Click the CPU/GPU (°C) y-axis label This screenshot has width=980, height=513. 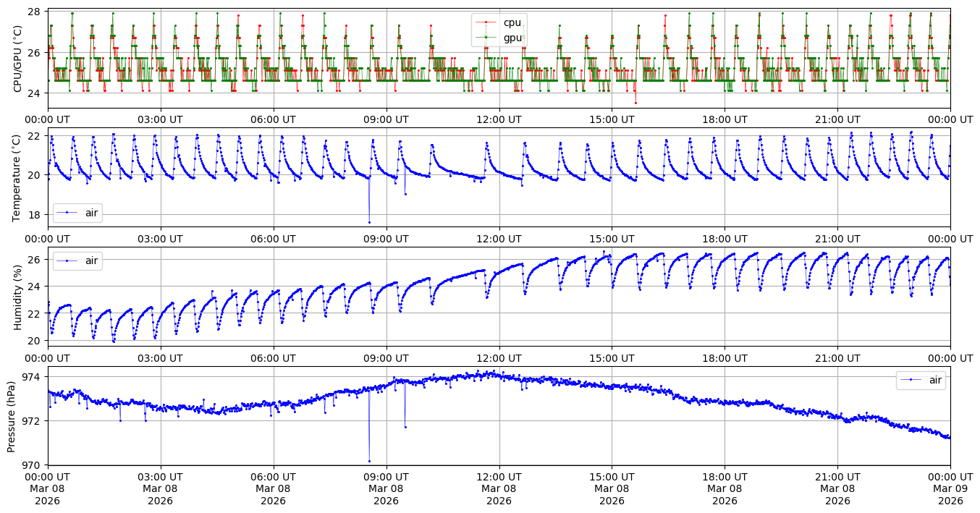[x=17, y=58]
